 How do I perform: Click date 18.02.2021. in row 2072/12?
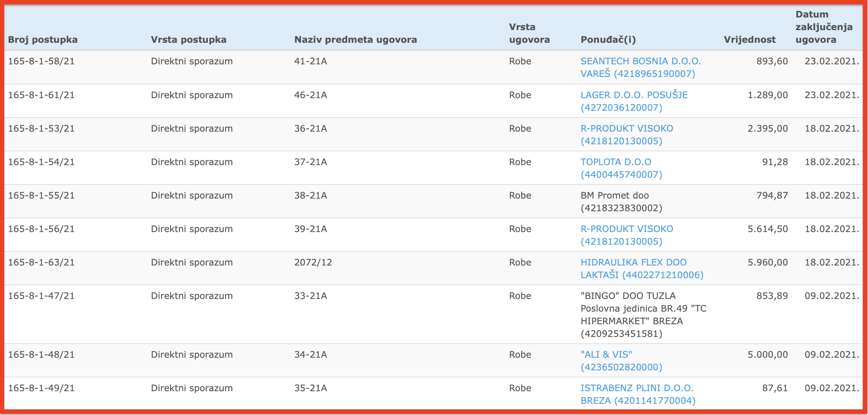pyautogui.click(x=832, y=262)
